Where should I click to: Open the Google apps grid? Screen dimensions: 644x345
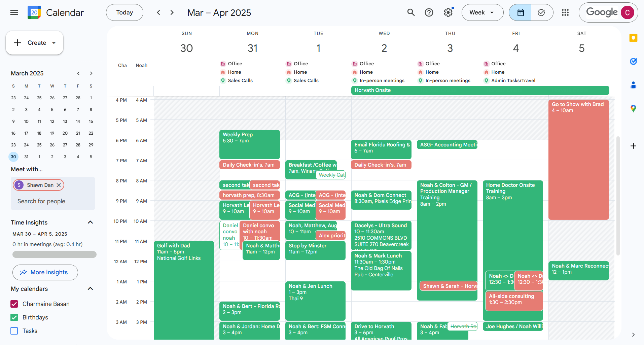565,12
